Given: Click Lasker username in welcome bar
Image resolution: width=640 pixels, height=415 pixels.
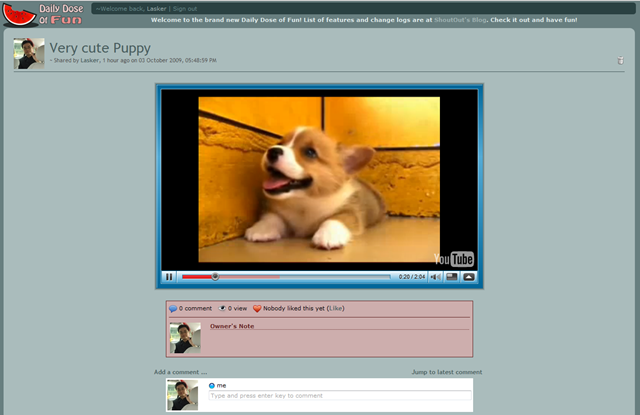Looking at the screenshot, I should [156, 9].
